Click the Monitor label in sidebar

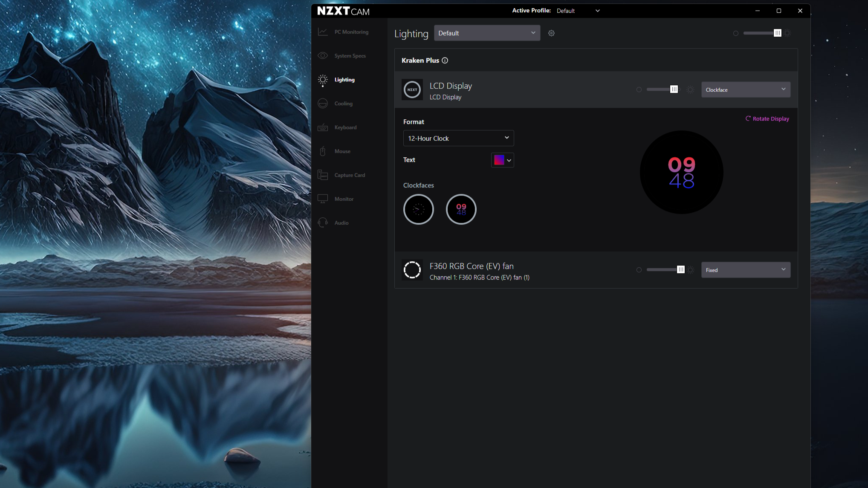pyautogui.click(x=344, y=199)
